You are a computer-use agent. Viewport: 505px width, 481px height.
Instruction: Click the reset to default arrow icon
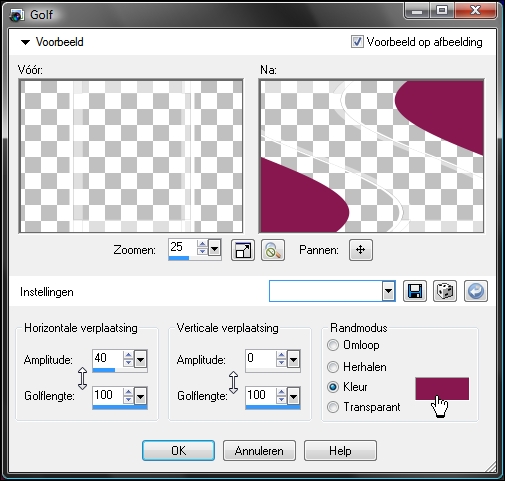tap(476, 291)
